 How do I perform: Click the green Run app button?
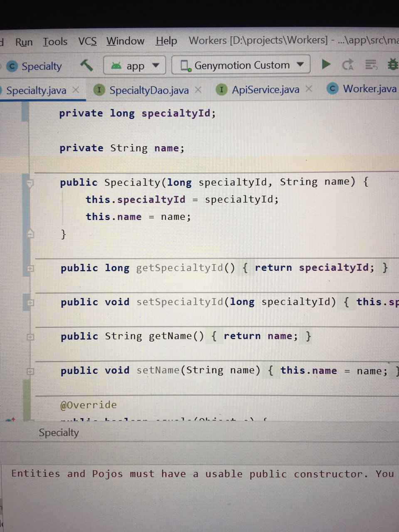(x=326, y=64)
